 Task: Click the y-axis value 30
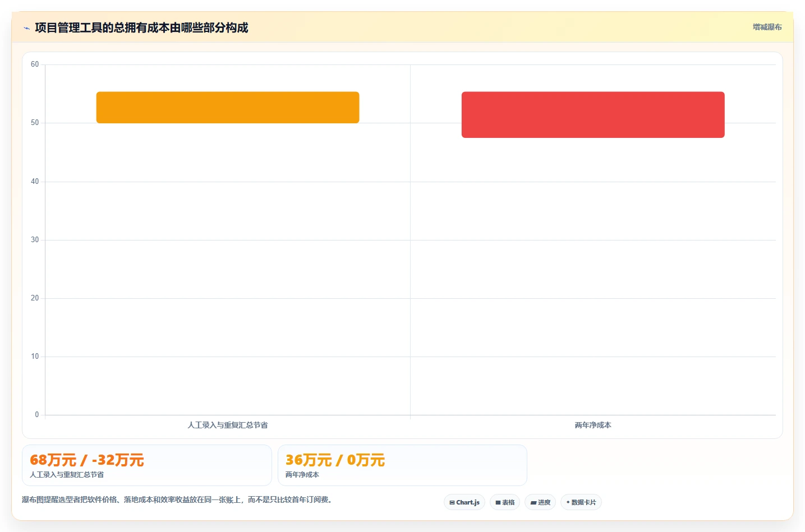(x=35, y=239)
